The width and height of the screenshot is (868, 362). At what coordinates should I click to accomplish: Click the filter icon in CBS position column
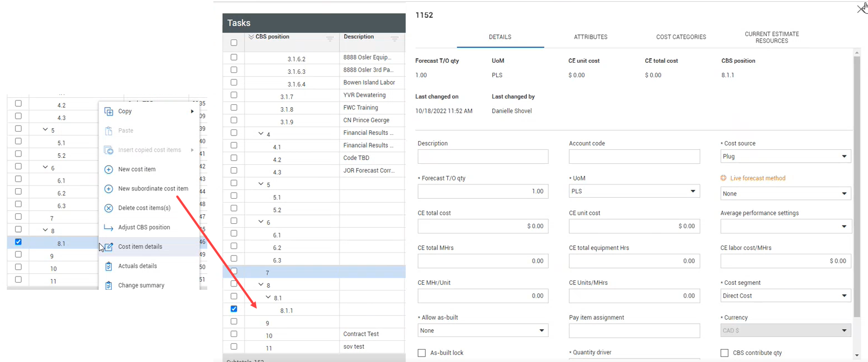pos(330,39)
